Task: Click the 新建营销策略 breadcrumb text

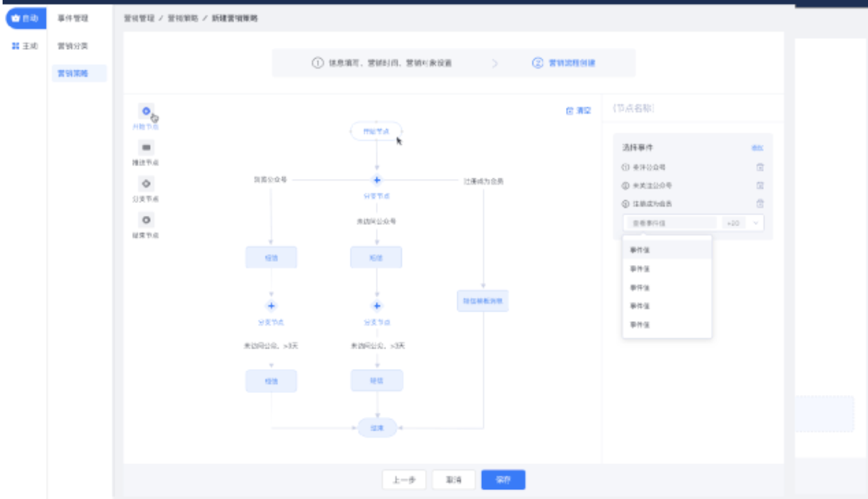Action: [x=235, y=19]
